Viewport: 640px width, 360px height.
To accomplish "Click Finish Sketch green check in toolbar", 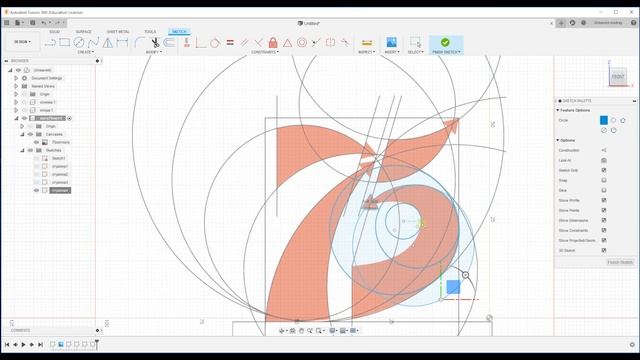I will click(445, 42).
